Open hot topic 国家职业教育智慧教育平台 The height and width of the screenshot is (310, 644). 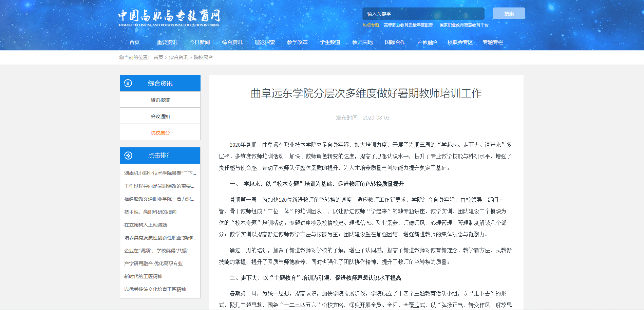pyautogui.click(x=463, y=25)
